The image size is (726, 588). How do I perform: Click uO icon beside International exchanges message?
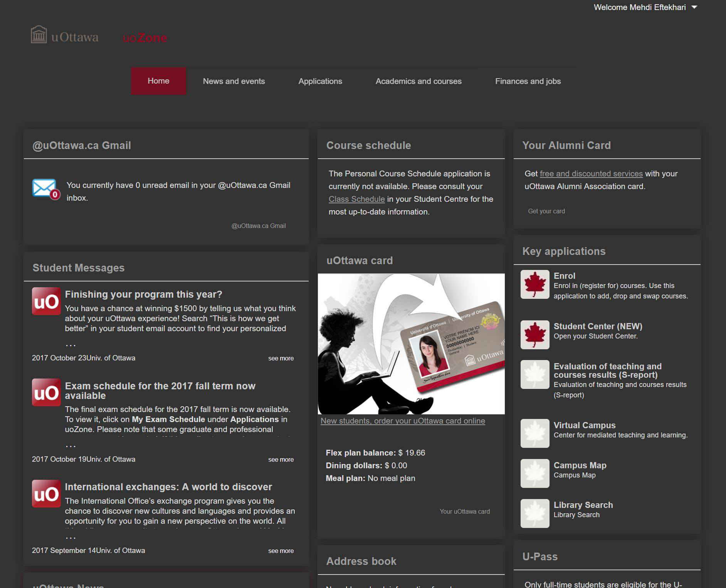(46, 494)
